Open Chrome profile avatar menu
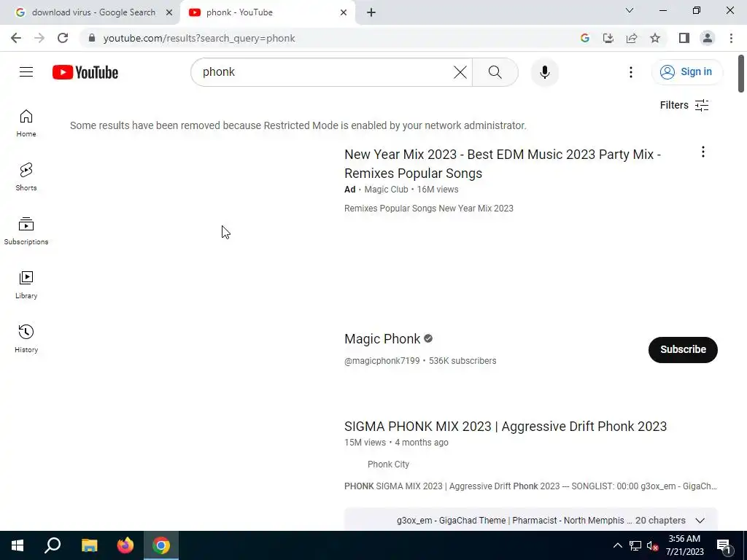Image resolution: width=747 pixels, height=560 pixels. tap(708, 38)
